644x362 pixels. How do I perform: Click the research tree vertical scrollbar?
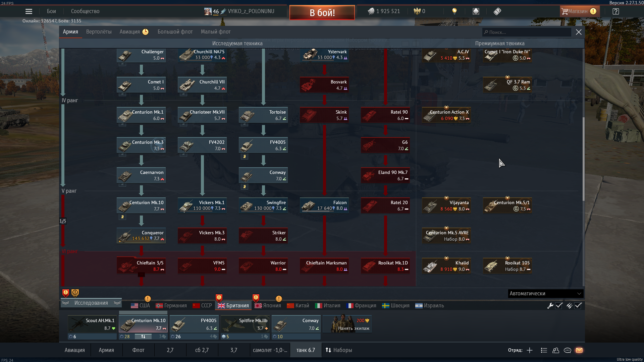(x=583, y=159)
